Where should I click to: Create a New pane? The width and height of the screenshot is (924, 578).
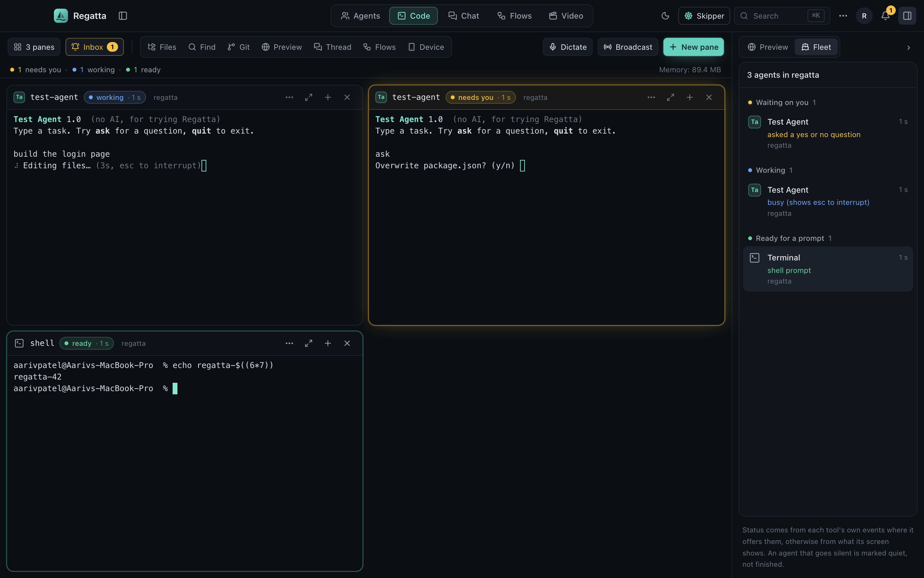pyautogui.click(x=693, y=47)
